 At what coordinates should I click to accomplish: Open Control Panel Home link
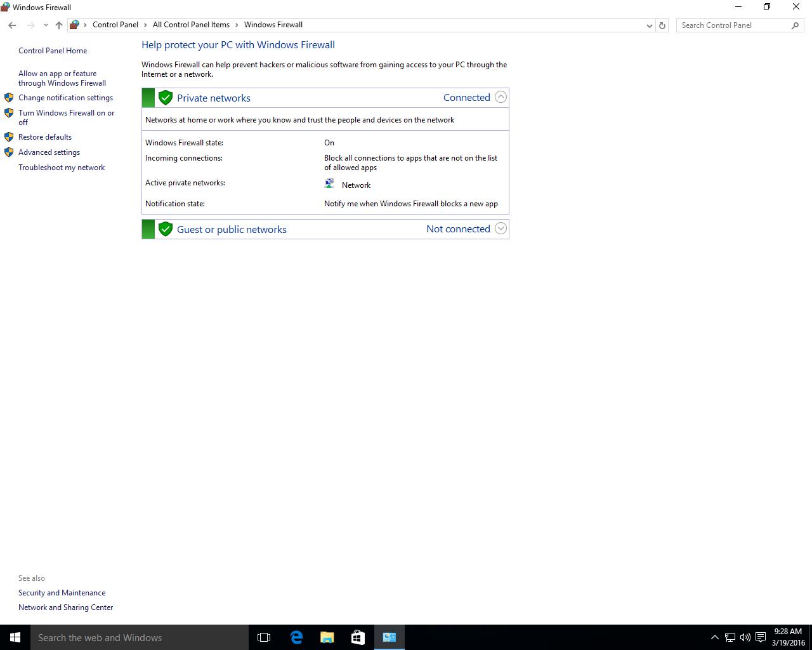53,51
